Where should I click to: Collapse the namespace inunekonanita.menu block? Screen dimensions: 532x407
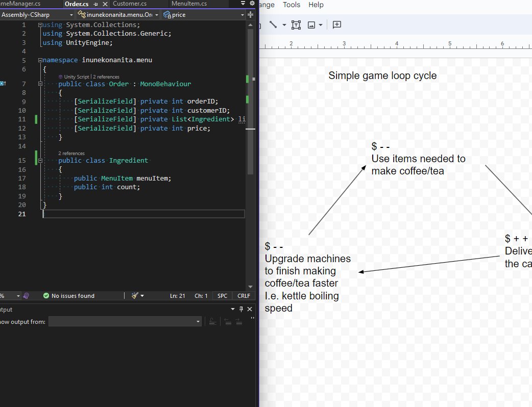[40, 60]
